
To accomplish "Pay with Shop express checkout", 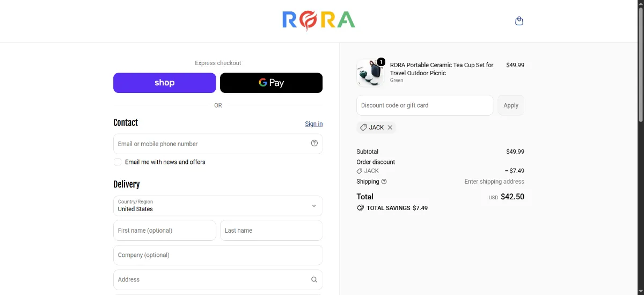I will (164, 83).
